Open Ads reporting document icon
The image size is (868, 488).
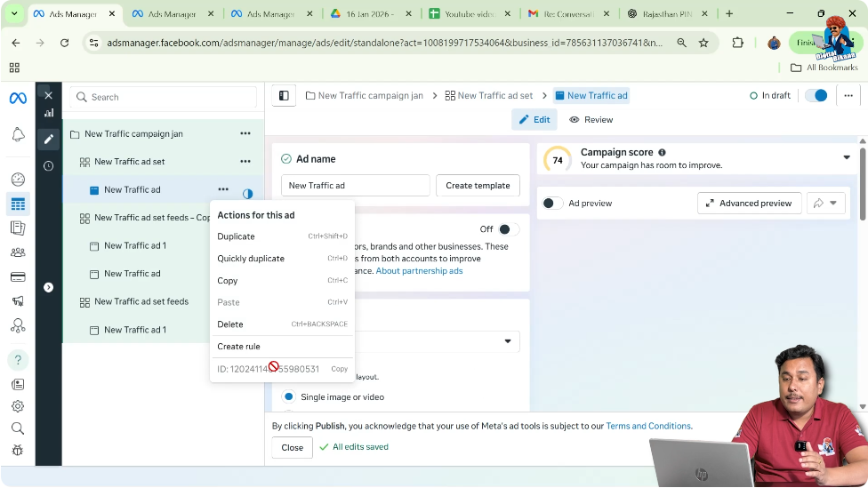click(x=18, y=228)
